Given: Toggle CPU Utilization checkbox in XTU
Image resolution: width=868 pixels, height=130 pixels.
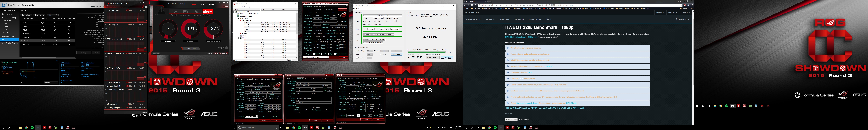Looking at the screenshot, I should click(2, 67).
